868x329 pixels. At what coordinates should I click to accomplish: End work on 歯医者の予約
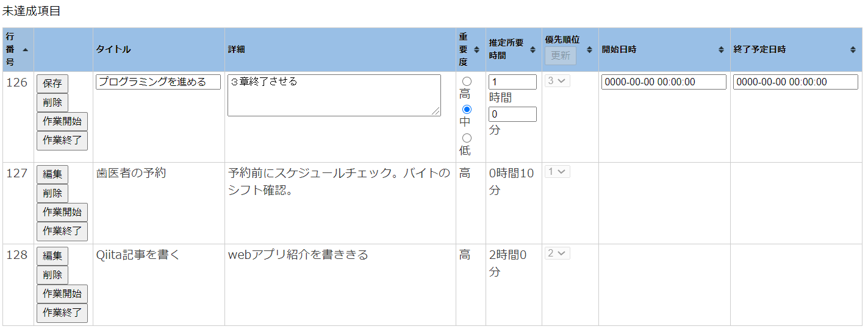[x=62, y=231]
